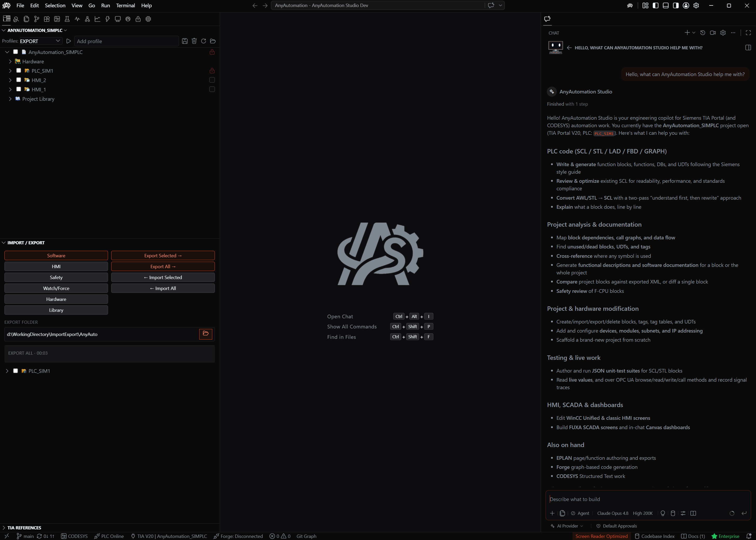This screenshot has width=756, height=540.
Task: Expand the HMI_2 tree node
Action: click(x=10, y=80)
